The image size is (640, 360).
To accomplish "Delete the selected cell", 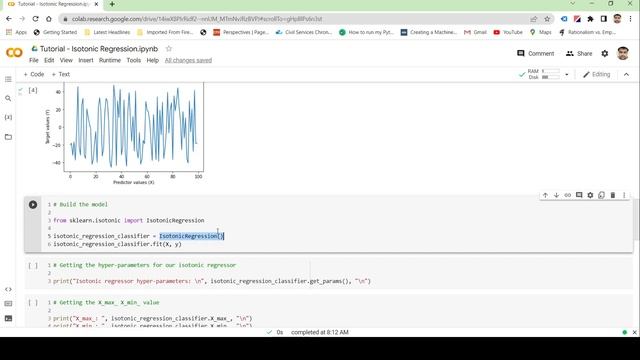I will click(613, 195).
